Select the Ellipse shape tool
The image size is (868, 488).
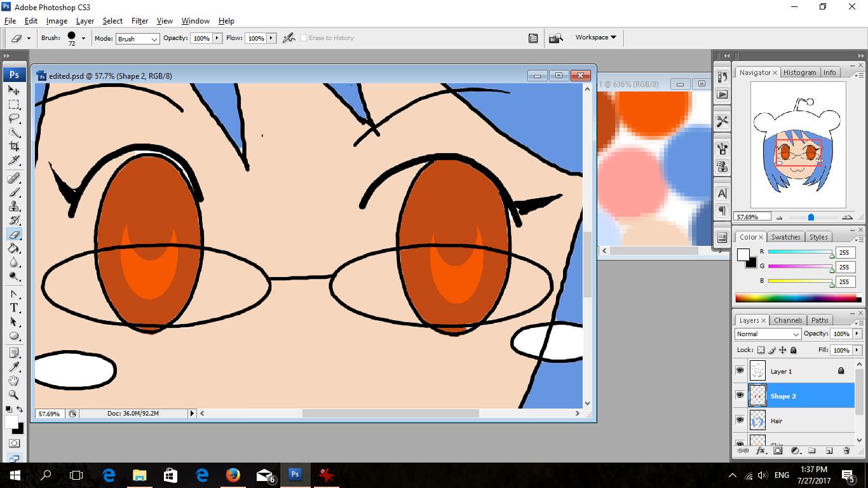[x=14, y=336]
